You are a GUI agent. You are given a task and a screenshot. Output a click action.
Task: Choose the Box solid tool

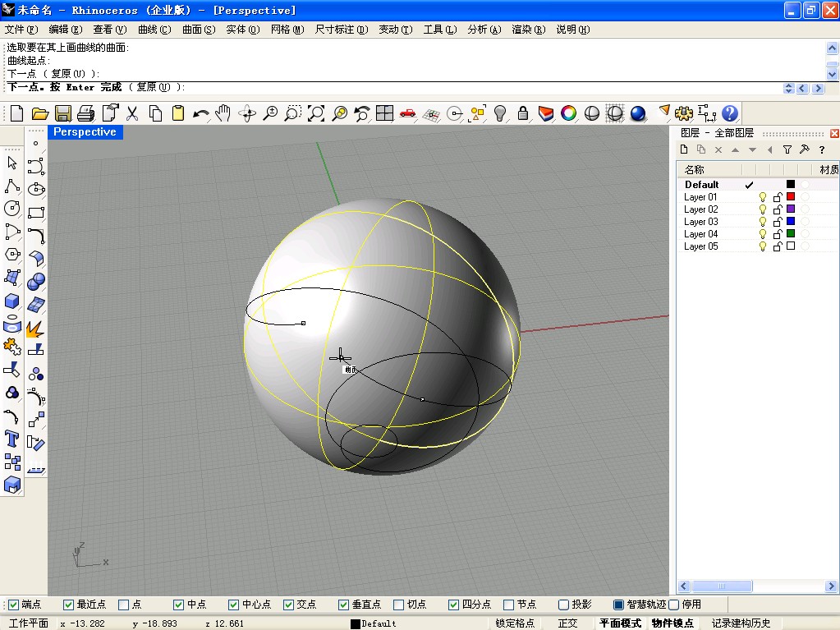pyautogui.click(x=12, y=301)
